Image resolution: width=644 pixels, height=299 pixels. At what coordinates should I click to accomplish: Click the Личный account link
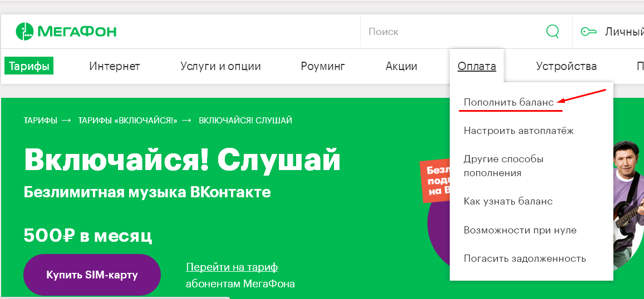pos(625,32)
